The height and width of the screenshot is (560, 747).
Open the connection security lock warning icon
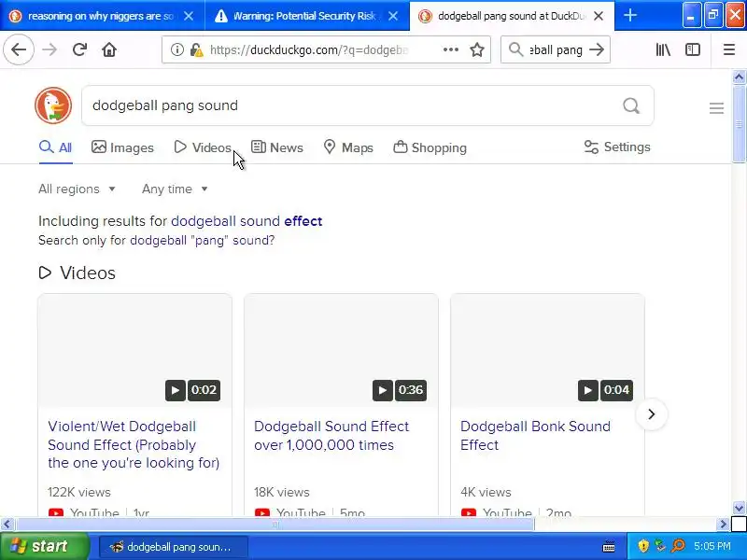pyautogui.click(x=196, y=49)
